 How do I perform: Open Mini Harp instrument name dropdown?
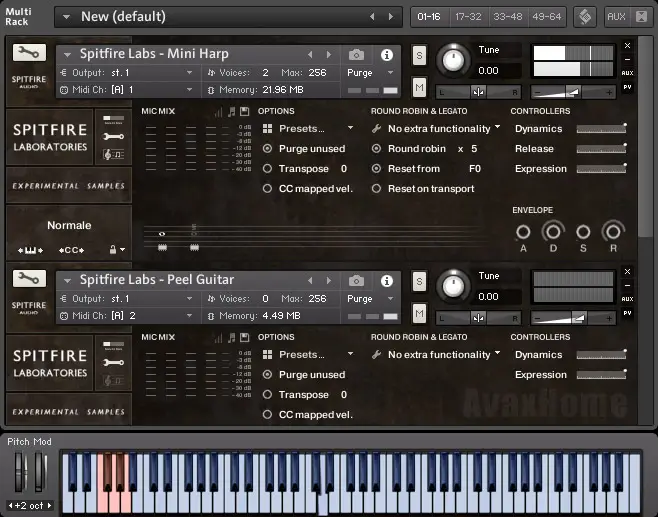click(67, 55)
